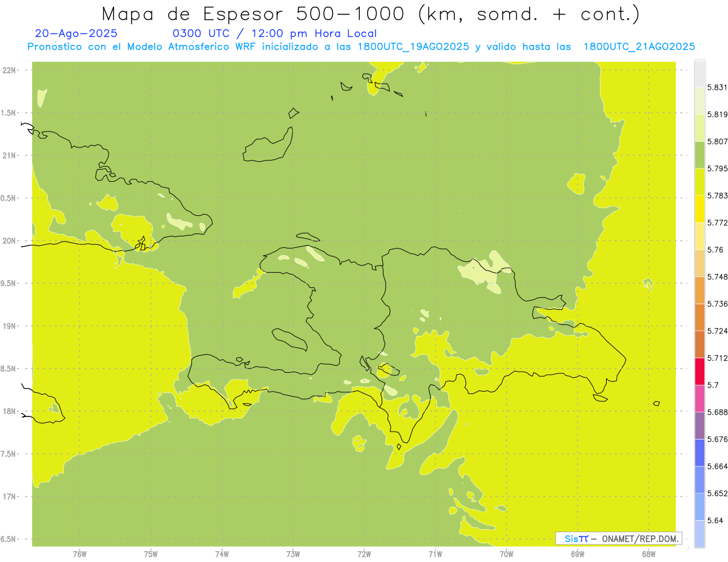
Task: Click the colorbar value "5.652"
Action: [717, 493]
